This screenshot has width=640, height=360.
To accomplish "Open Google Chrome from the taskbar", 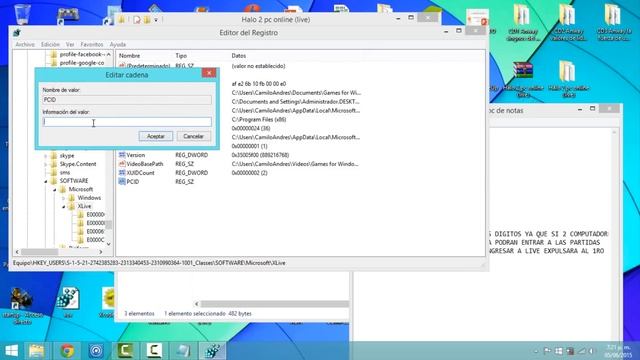I will [67, 351].
